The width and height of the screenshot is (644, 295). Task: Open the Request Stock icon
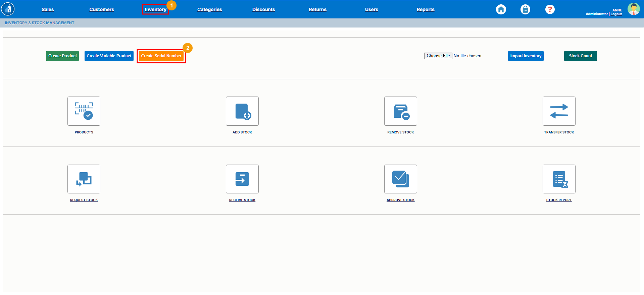click(x=84, y=179)
